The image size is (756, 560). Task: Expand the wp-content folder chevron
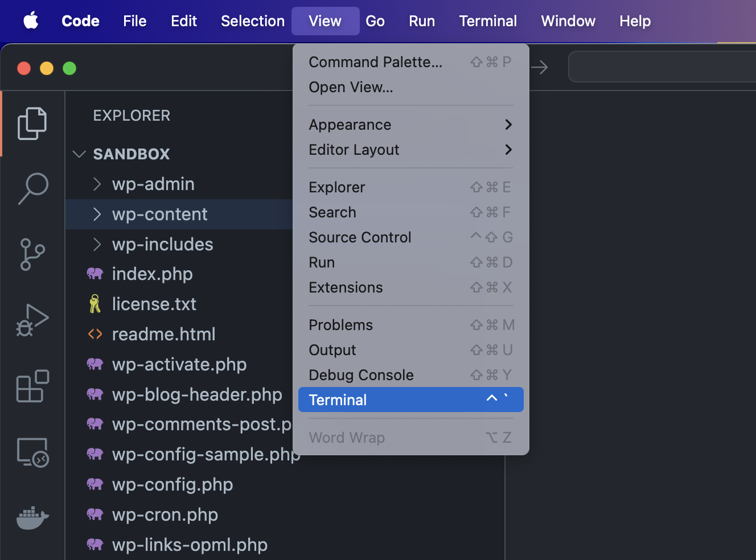(97, 214)
